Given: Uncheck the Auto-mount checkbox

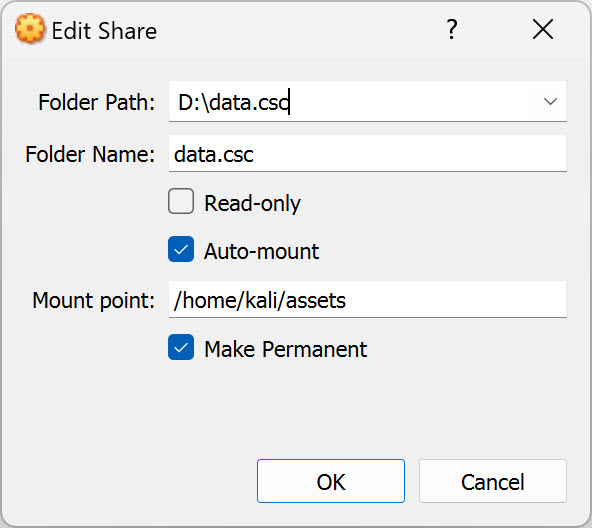Looking at the screenshot, I should tap(181, 249).
